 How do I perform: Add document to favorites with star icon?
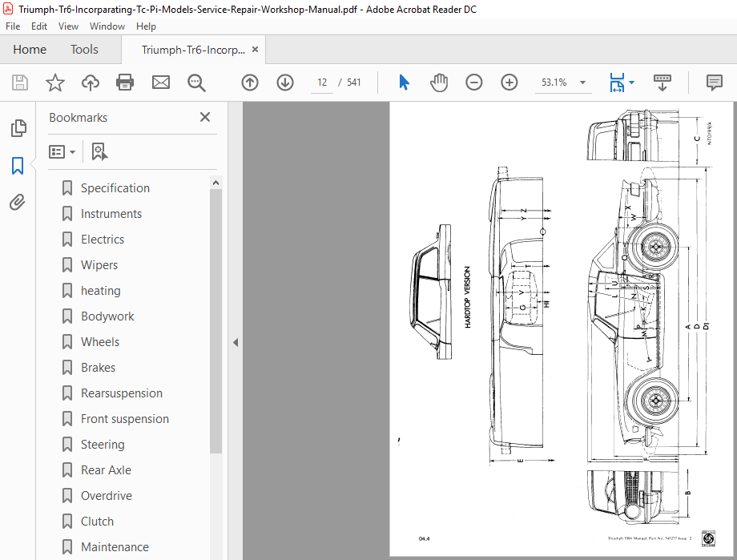(55, 83)
